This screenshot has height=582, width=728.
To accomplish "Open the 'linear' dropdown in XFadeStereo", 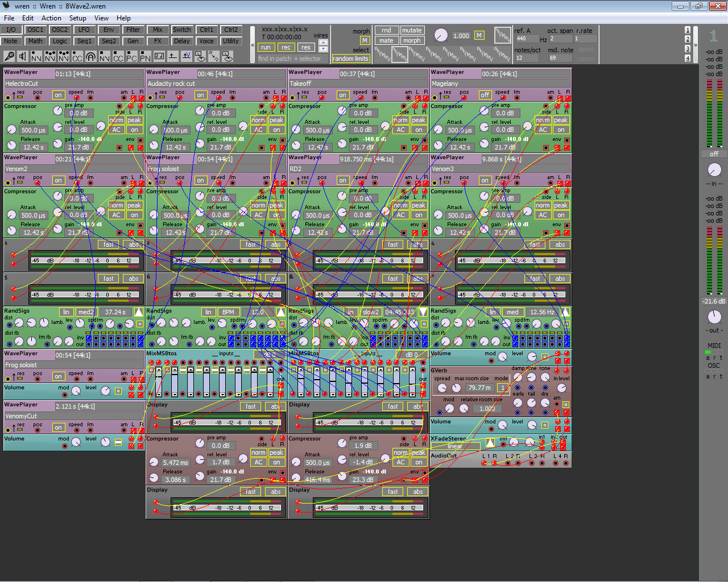I will coord(455,446).
